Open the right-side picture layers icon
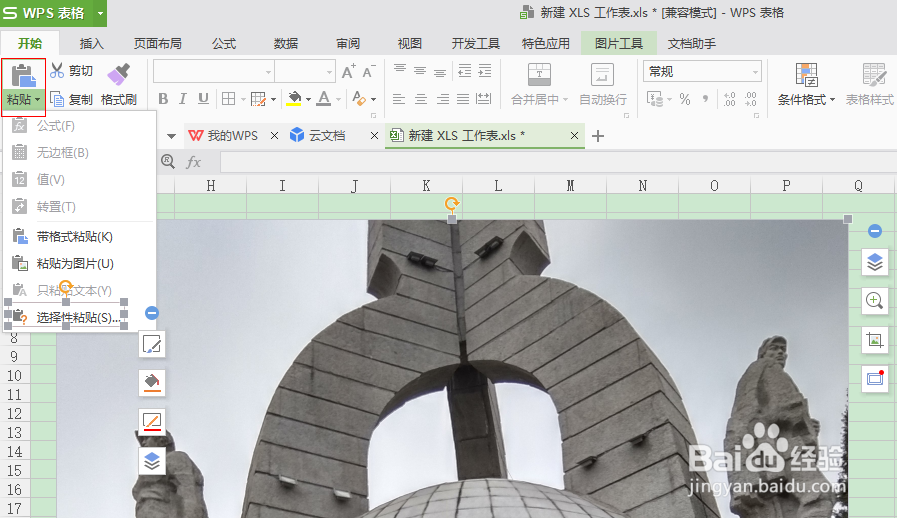 coord(875,262)
